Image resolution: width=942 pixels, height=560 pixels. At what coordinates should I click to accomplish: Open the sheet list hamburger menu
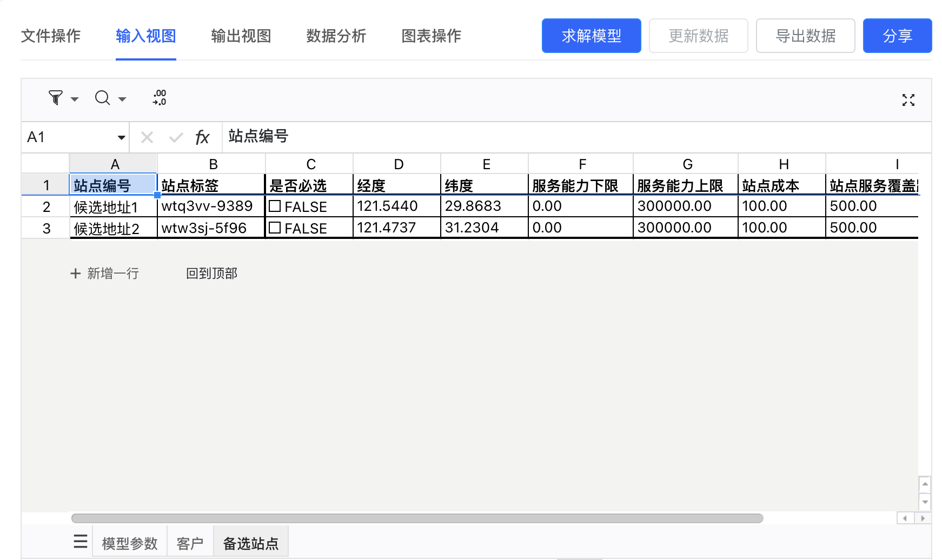point(81,542)
